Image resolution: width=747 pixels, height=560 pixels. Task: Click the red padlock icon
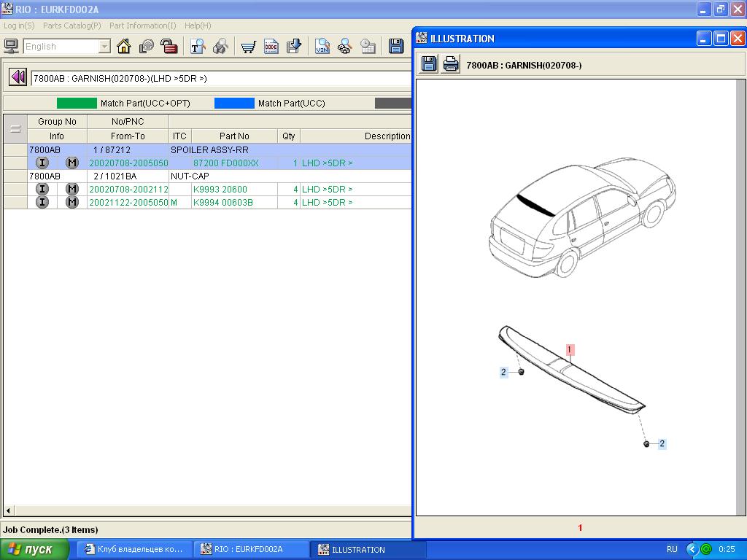(169, 47)
